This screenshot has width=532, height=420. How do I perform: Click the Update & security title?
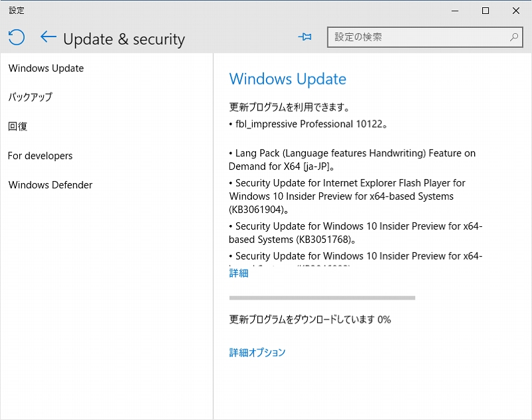[x=124, y=39]
